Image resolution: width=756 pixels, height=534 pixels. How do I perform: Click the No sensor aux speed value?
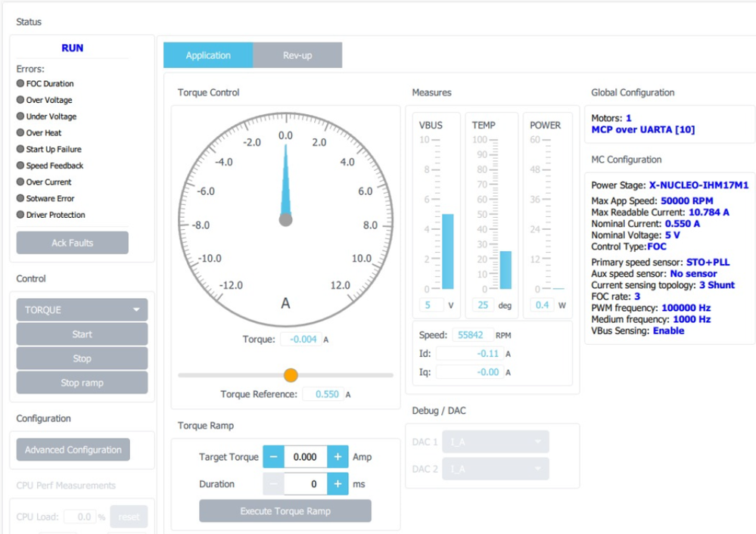click(693, 274)
